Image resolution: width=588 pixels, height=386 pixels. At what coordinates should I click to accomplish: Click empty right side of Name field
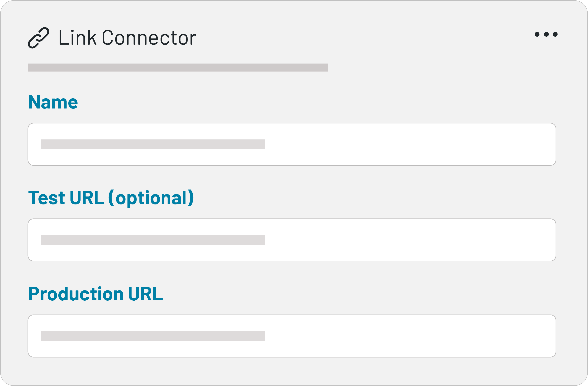420,144
